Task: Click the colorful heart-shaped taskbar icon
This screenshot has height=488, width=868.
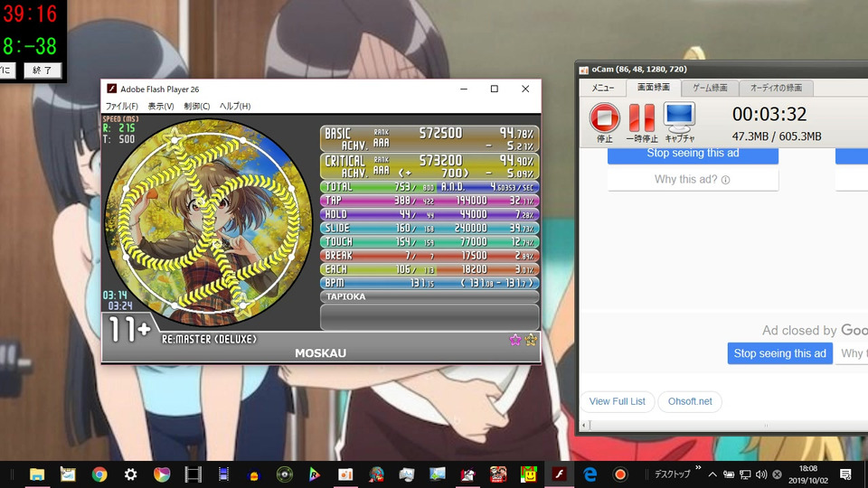Action: [162, 474]
